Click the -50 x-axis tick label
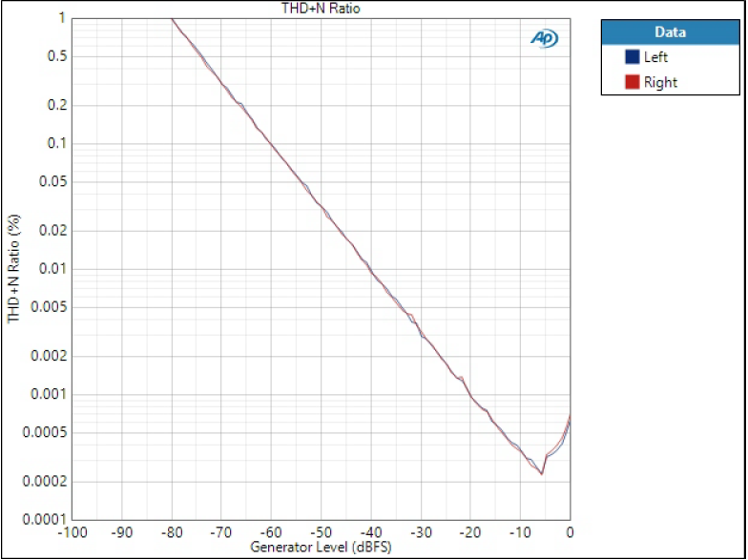 click(321, 532)
